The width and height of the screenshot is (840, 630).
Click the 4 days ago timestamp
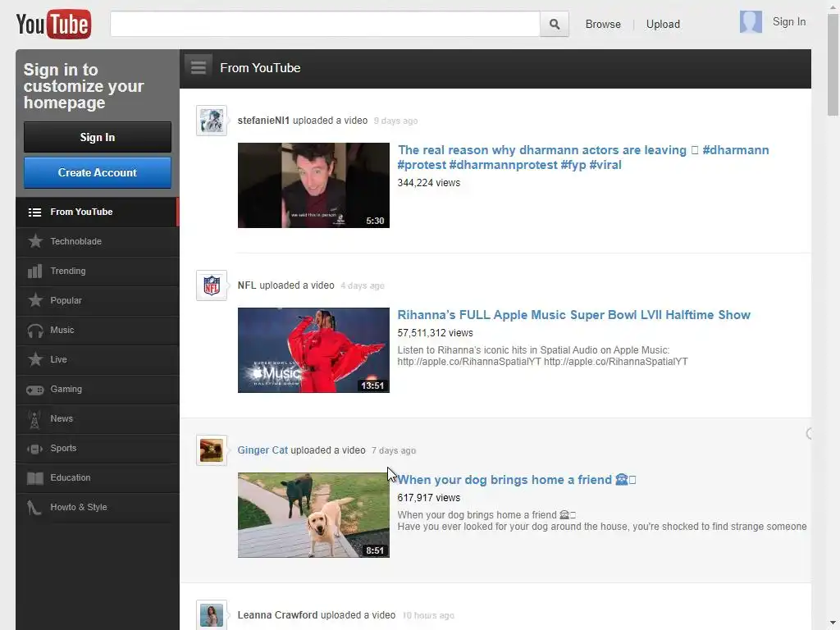[x=363, y=286]
